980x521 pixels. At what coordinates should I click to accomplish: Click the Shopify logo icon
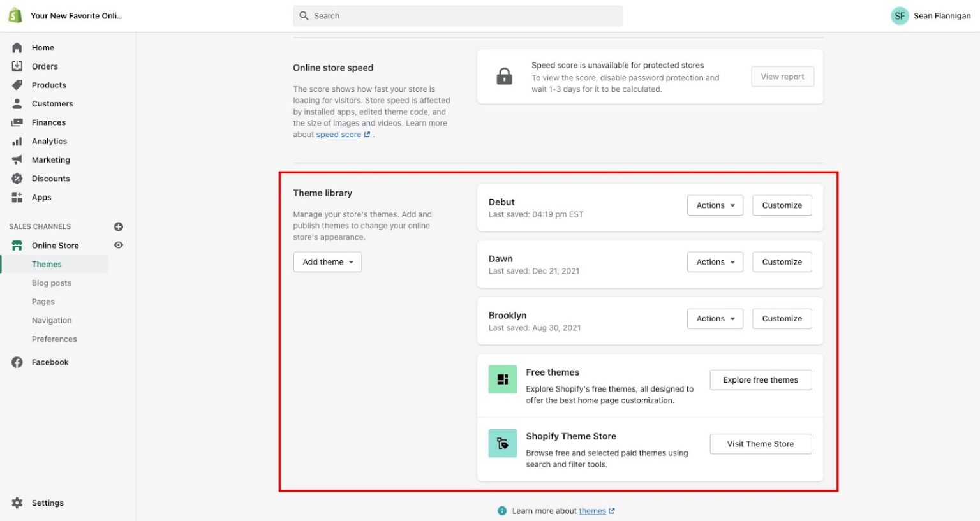15,16
